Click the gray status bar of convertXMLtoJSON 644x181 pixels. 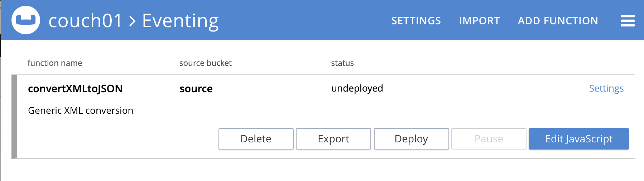coord(14,117)
